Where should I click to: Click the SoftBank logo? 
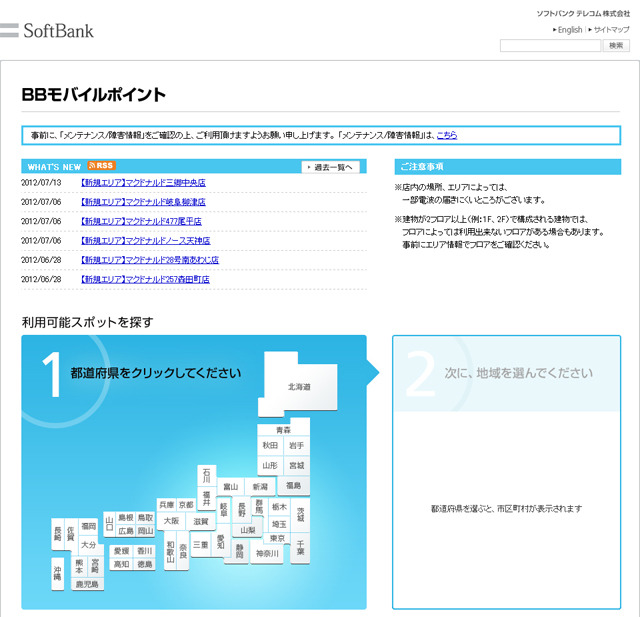click(x=47, y=31)
